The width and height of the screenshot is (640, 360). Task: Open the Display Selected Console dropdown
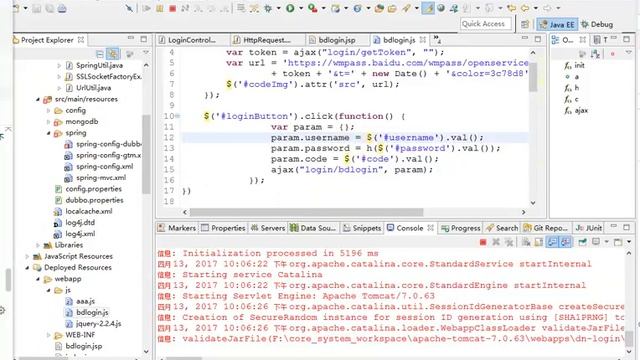607,242
